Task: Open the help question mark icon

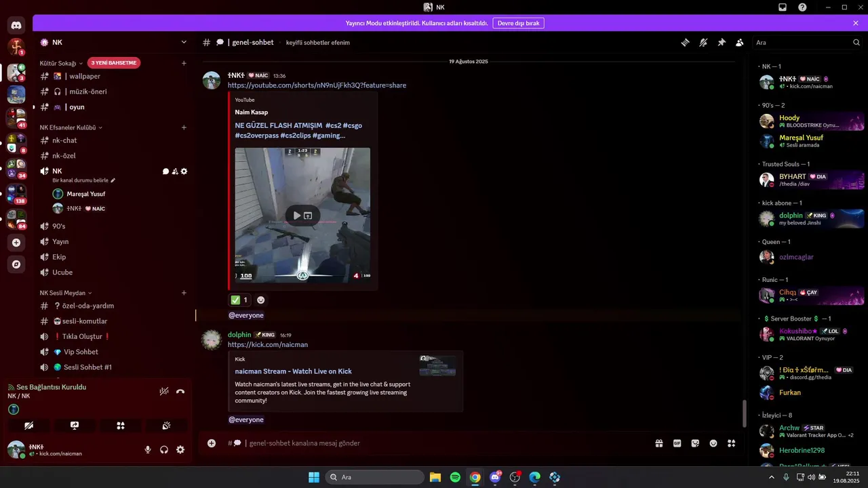Action: tap(803, 7)
